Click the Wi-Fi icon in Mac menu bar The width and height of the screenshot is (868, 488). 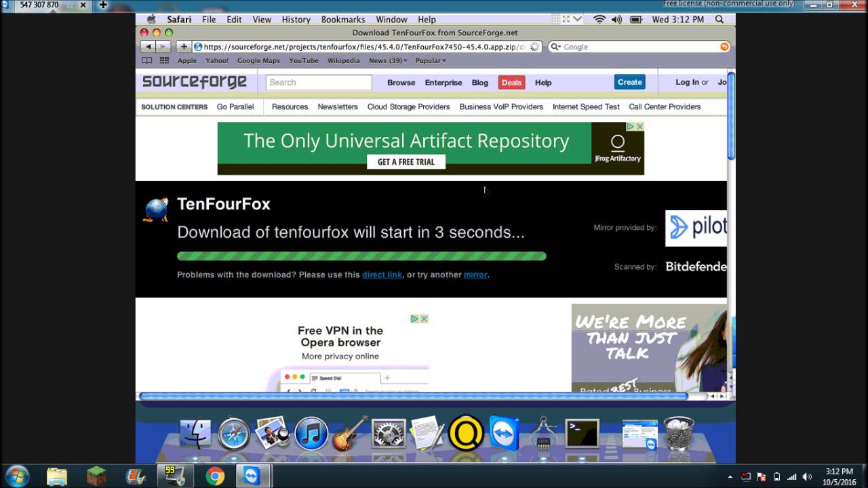tap(599, 20)
